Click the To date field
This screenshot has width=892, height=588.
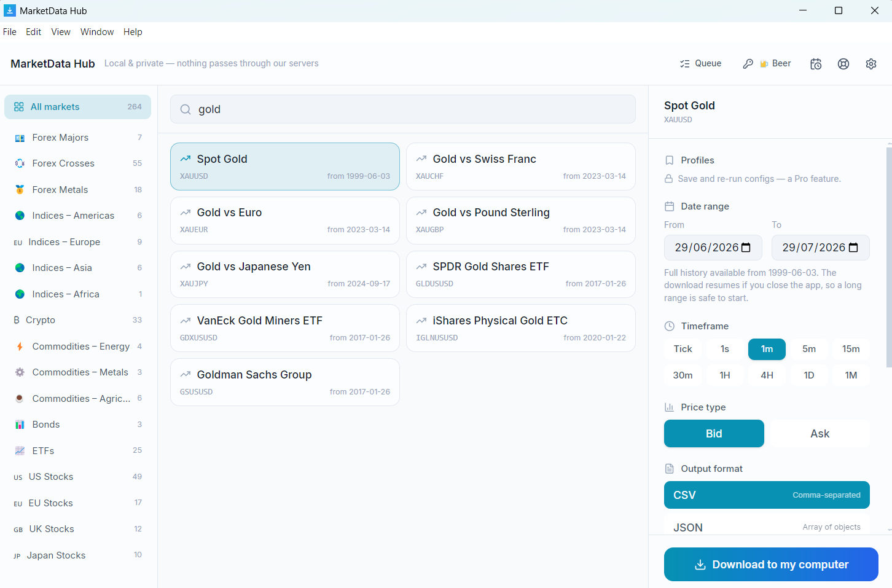pos(821,248)
